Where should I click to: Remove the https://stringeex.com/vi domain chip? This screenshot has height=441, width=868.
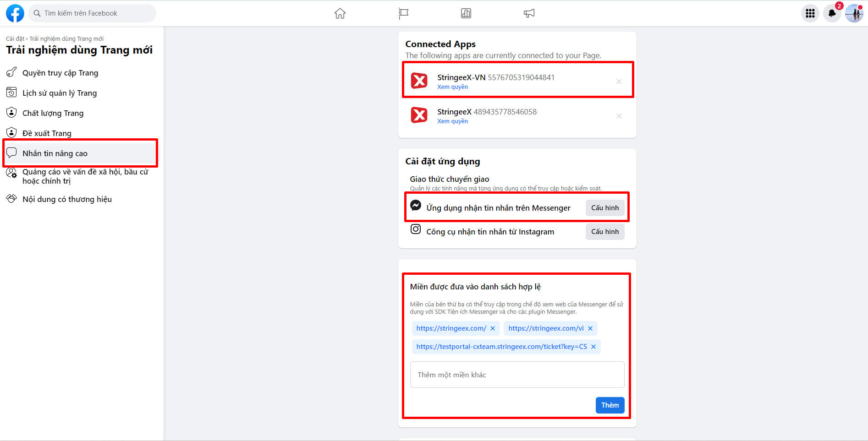tap(590, 328)
